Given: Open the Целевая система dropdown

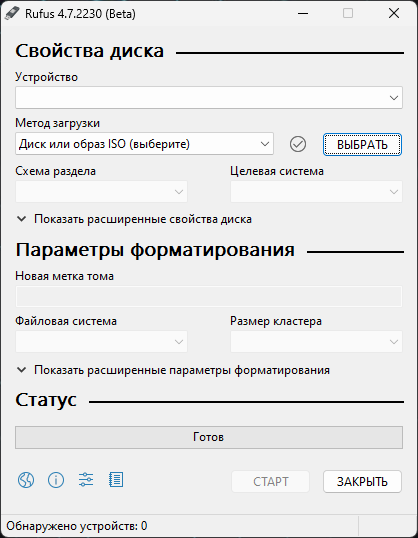Looking at the screenshot, I should pos(316,191).
